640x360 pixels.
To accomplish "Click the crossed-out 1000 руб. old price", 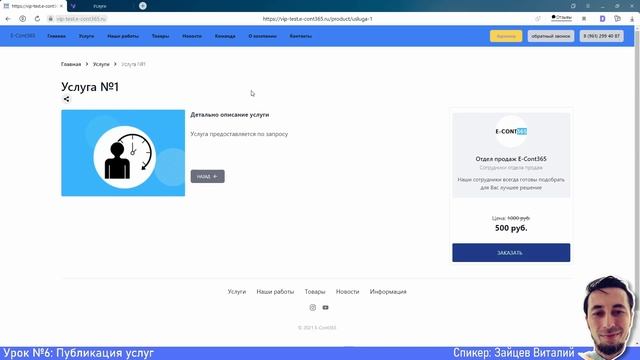I will 518,218.
